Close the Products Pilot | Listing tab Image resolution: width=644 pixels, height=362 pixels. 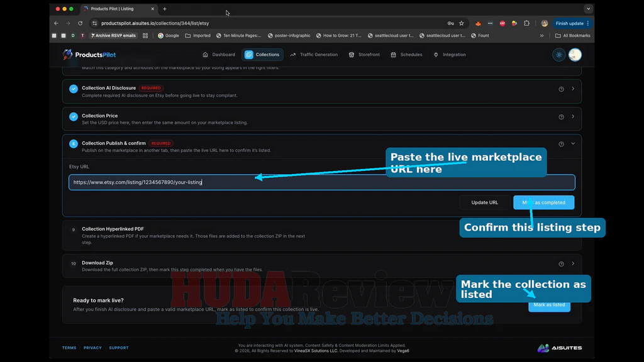152,9
